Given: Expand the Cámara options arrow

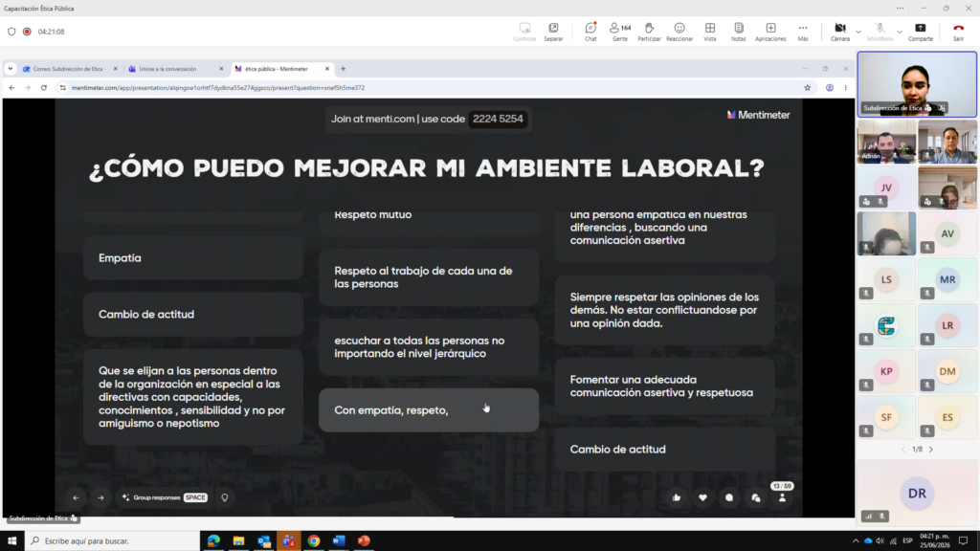Looking at the screenshot, I should pos(858,32).
